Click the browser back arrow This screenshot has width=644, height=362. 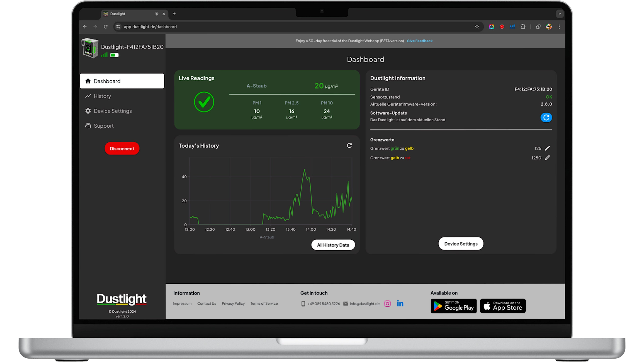(x=85, y=26)
